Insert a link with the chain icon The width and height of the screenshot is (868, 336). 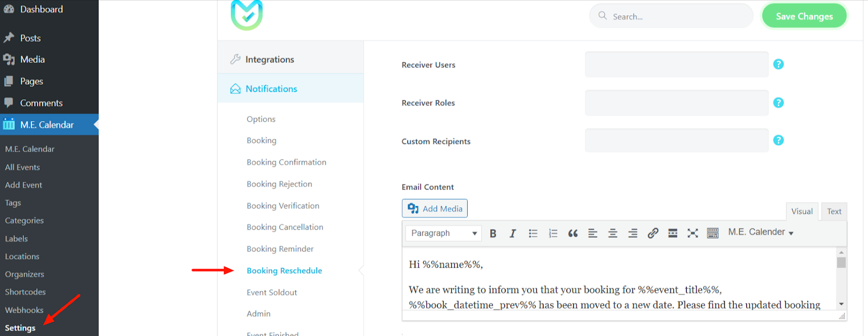653,233
